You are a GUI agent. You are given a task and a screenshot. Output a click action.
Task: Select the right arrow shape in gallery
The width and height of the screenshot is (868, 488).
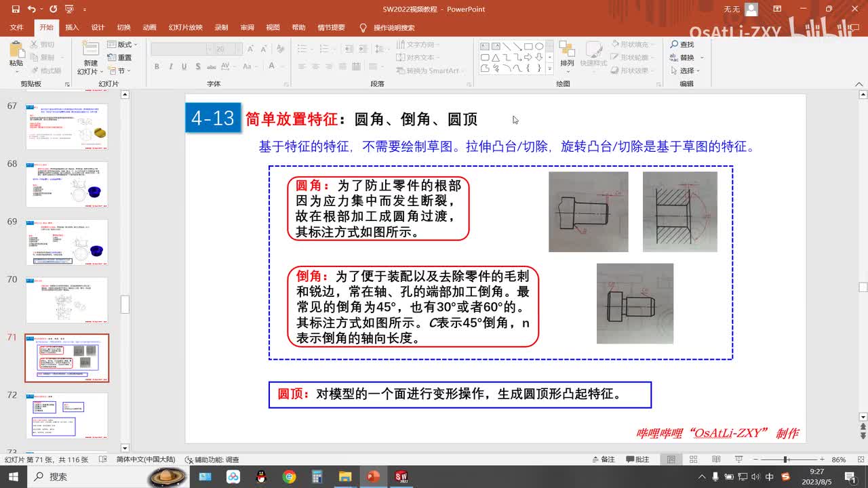(x=528, y=57)
